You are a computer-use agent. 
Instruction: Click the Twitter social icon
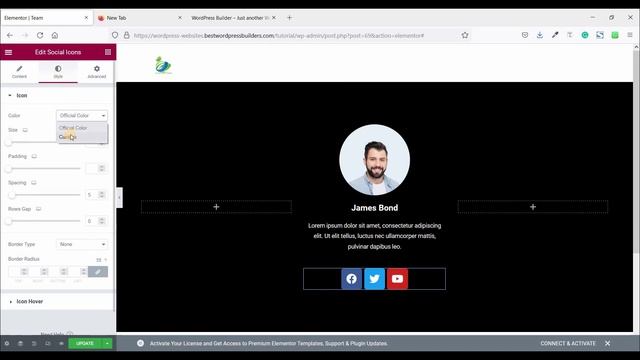click(x=374, y=279)
